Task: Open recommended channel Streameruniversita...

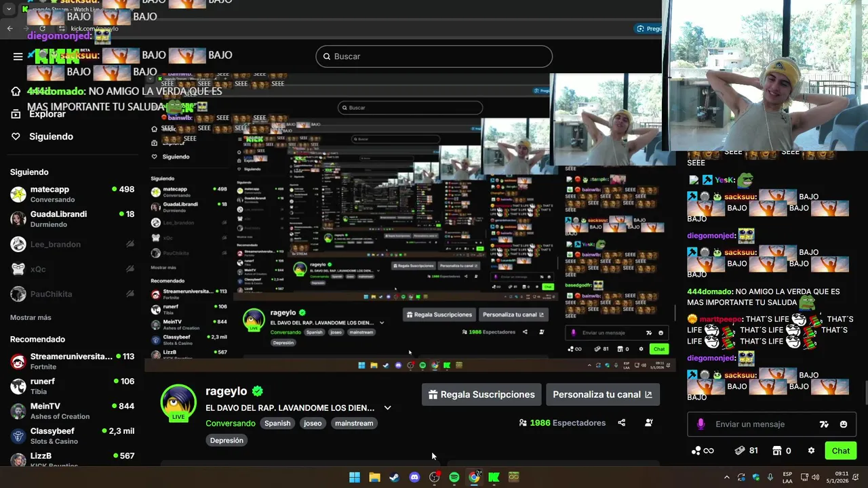Action: pyautogui.click(x=73, y=361)
